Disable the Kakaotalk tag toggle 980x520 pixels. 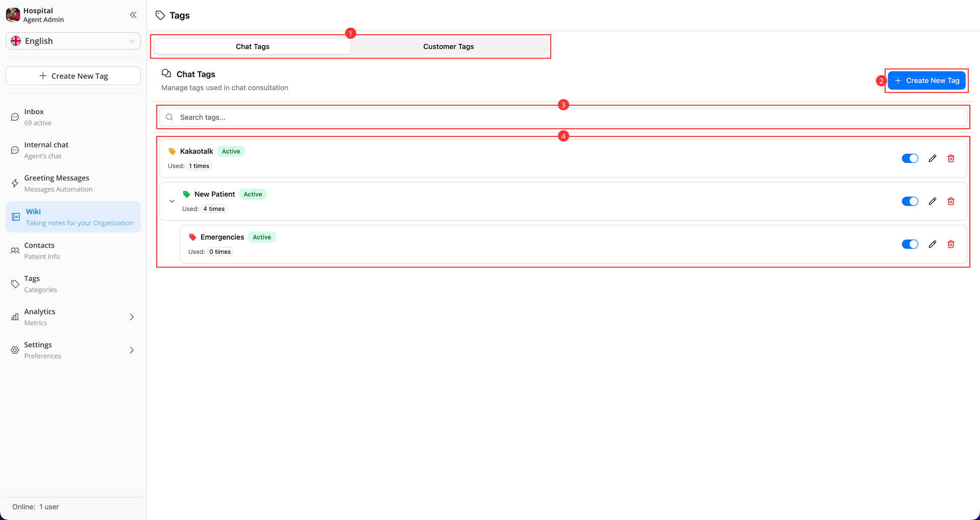click(x=910, y=158)
